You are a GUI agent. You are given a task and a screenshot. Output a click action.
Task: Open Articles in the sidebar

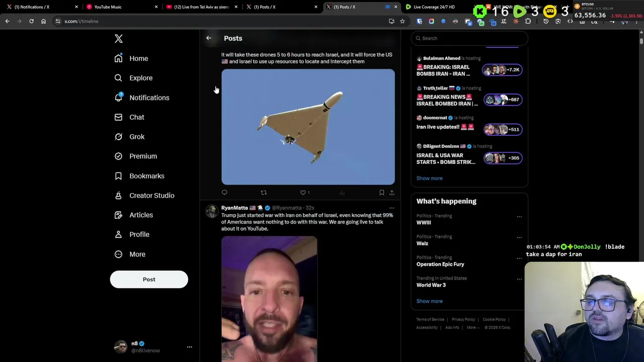tap(134, 215)
